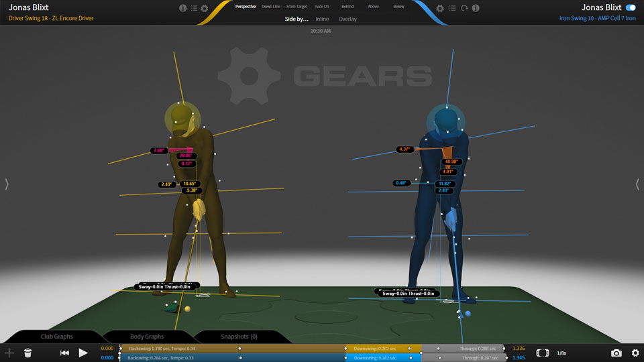Open the left swing settings gear
Screen dimensions: 644x362
coord(204,8)
